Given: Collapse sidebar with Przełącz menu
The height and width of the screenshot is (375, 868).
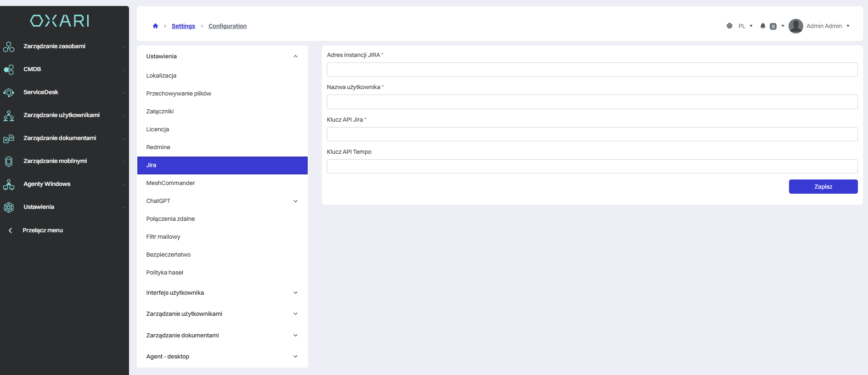Looking at the screenshot, I should point(42,230).
